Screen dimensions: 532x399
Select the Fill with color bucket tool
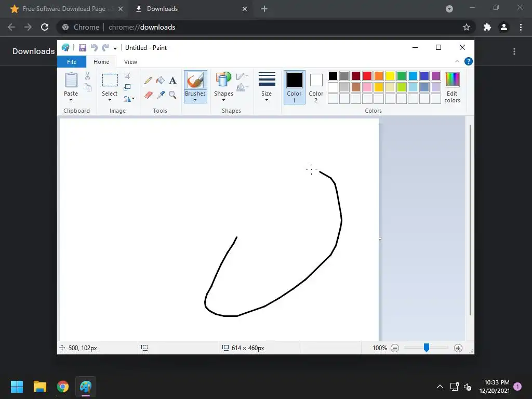click(161, 81)
